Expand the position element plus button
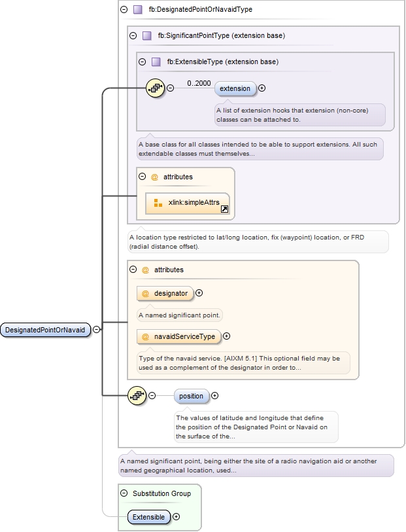 coord(215,395)
